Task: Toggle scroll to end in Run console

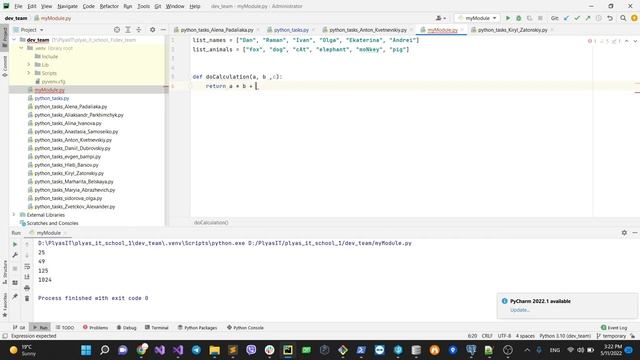Action: click(x=27, y=277)
